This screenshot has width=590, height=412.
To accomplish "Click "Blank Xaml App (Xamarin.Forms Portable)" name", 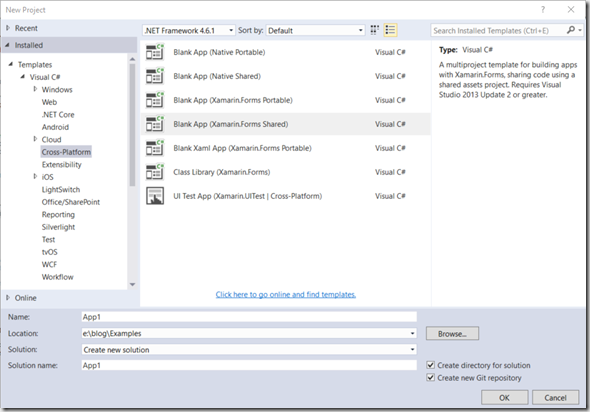I will [x=242, y=148].
